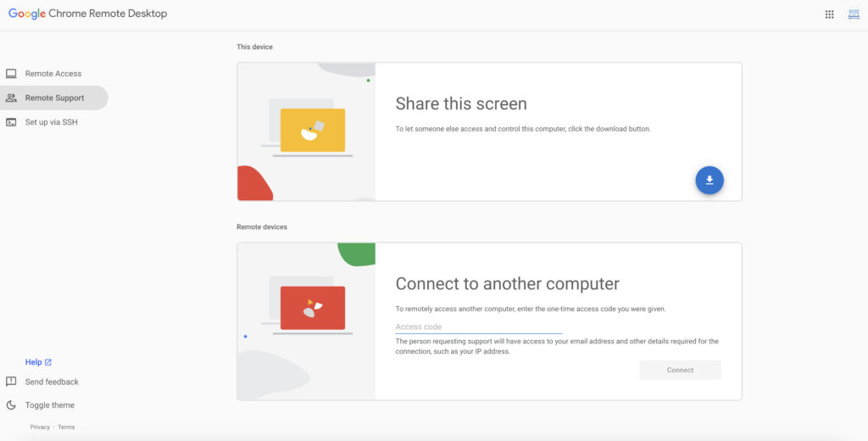Open the account profile avatar
Viewport: 868px width, 441px height.
854,14
